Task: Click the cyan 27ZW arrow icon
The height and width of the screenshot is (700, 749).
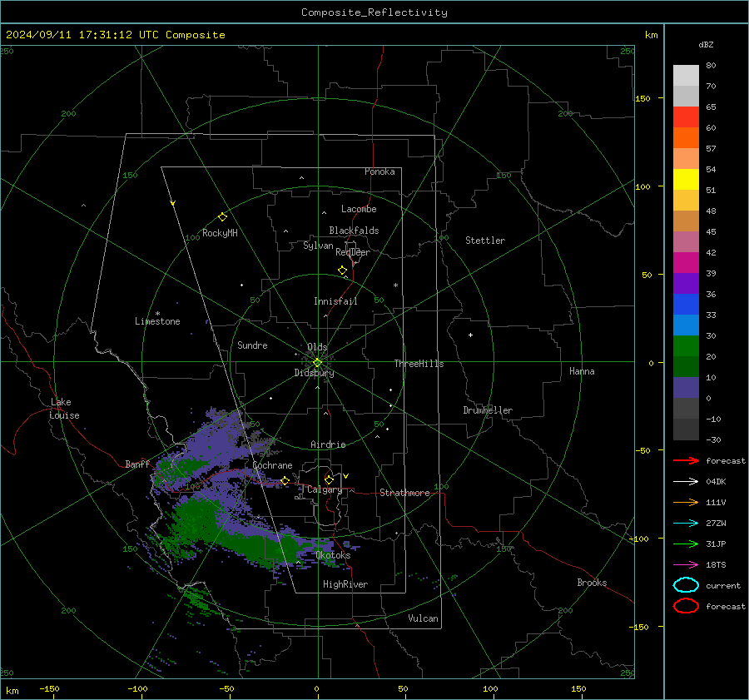Action: [x=686, y=524]
